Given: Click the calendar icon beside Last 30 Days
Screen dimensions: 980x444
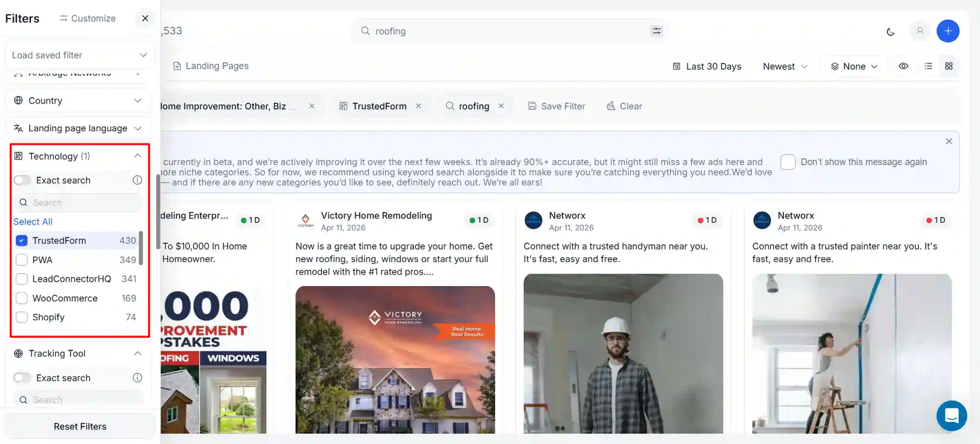Looking at the screenshot, I should [x=677, y=66].
